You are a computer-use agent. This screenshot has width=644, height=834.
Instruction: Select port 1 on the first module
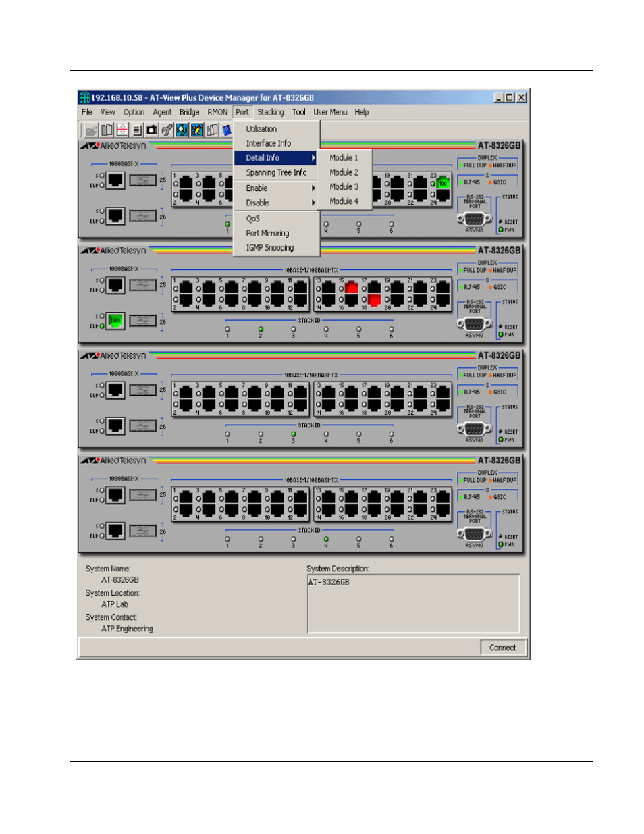coord(186,182)
